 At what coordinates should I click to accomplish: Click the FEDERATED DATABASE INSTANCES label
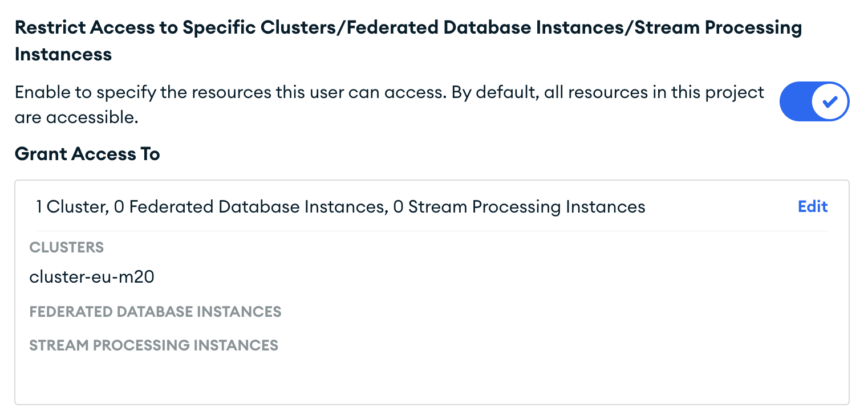pos(155,312)
